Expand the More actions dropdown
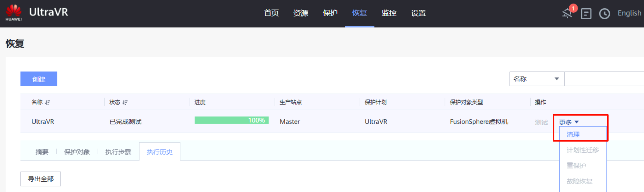This screenshot has height=192, width=644. click(569, 122)
